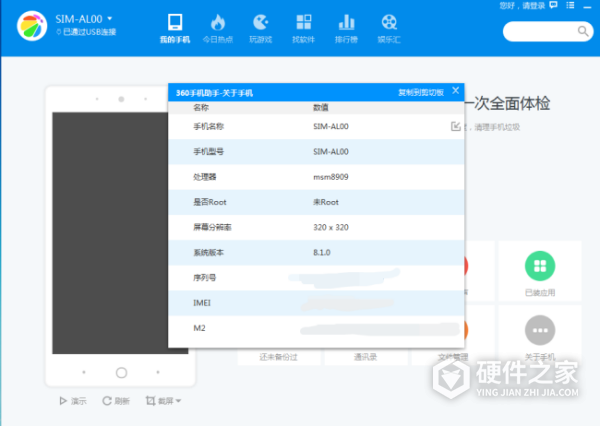
Task: Open 已装应用 green icon
Action: [540, 266]
